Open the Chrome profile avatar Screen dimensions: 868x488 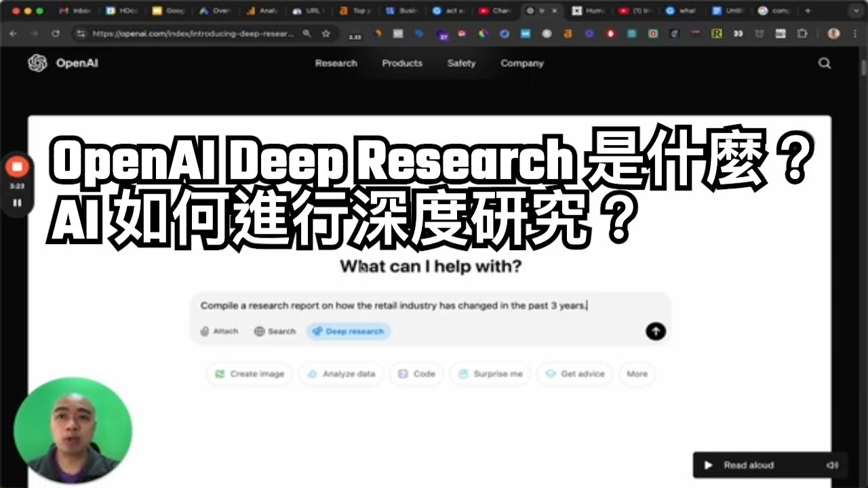tap(834, 33)
